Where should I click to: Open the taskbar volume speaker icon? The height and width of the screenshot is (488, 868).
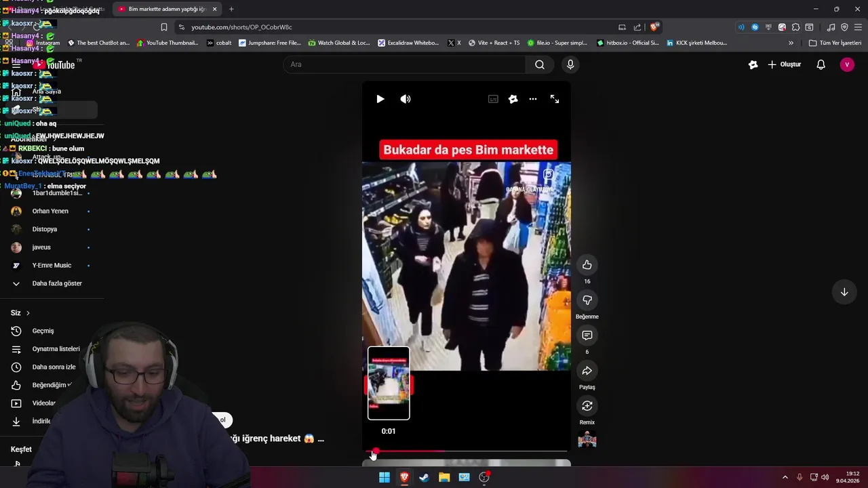825,477
